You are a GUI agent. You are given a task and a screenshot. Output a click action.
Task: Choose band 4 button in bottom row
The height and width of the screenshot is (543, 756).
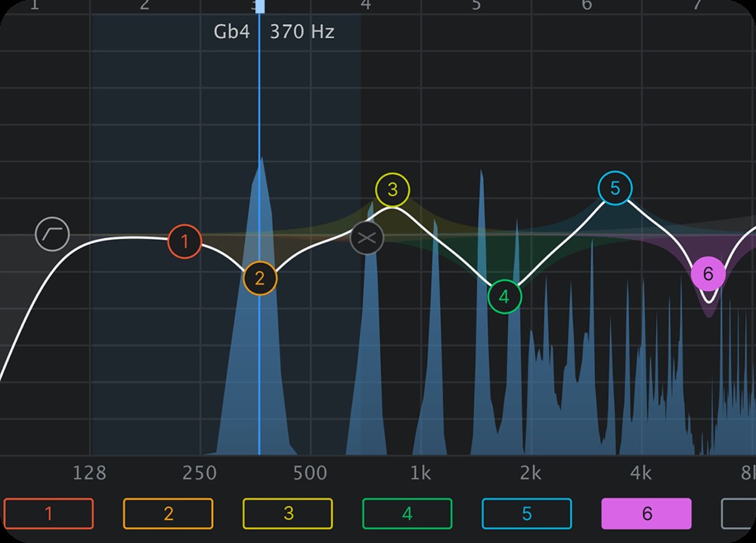pyautogui.click(x=407, y=514)
